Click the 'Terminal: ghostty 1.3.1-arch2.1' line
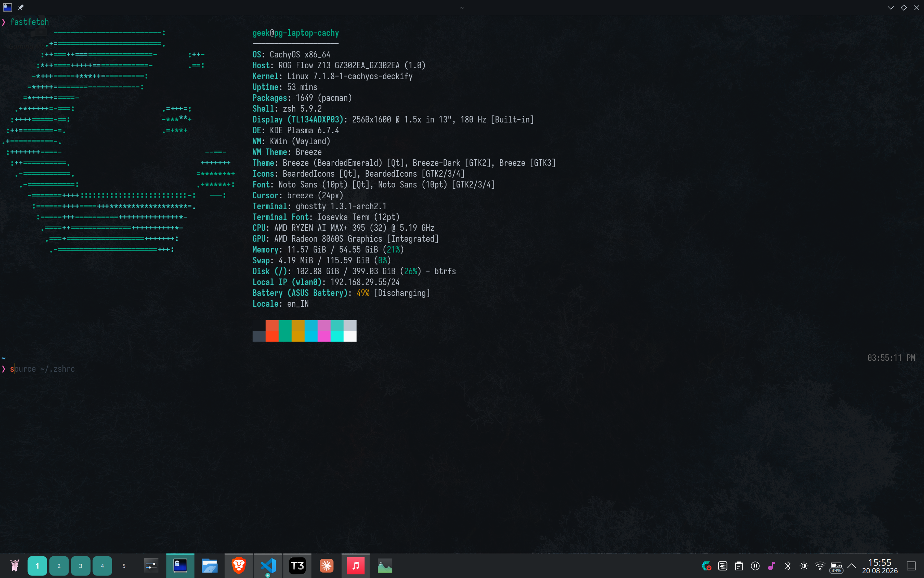The image size is (924, 578). pos(319,206)
